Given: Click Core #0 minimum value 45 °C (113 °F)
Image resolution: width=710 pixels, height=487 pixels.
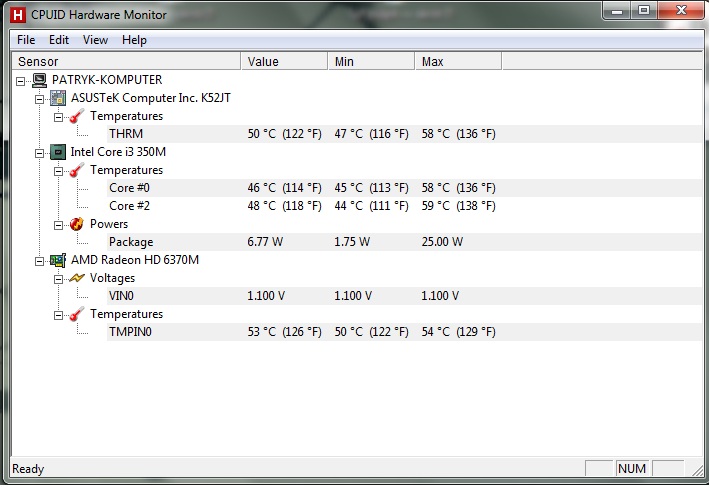Looking at the screenshot, I should click(x=371, y=188).
